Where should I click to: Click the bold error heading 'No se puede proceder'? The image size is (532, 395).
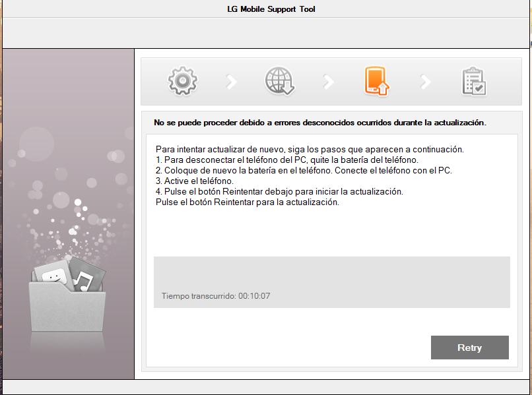click(x=320, y=123)
